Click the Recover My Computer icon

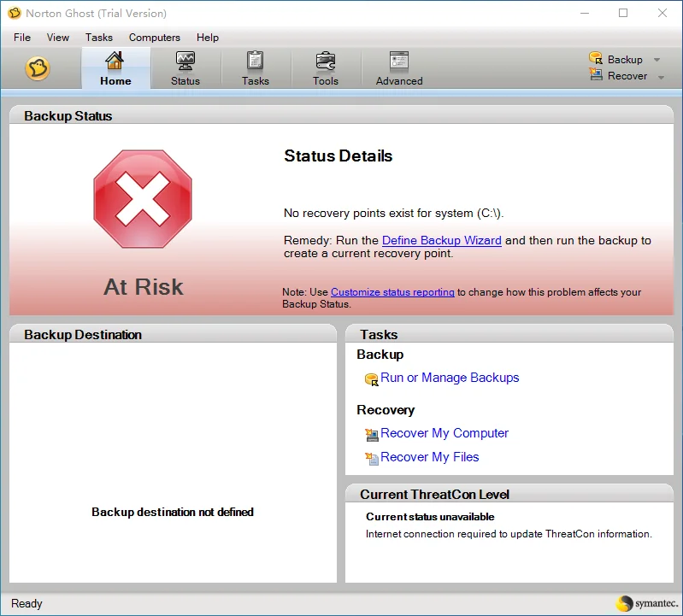(372, 435)
